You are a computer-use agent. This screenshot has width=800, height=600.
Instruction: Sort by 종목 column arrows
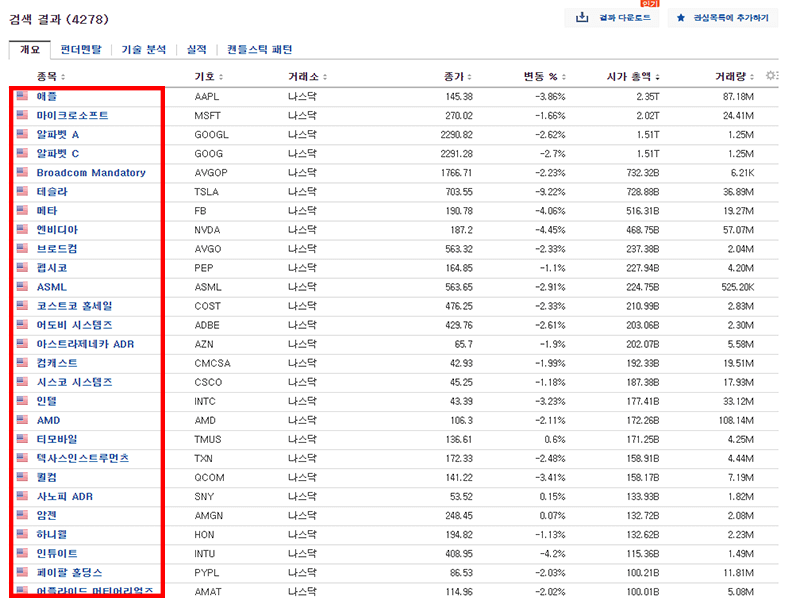(63, 77)
